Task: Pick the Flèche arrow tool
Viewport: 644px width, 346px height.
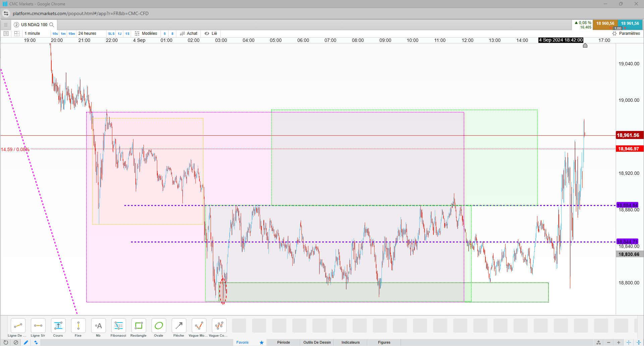Action: tap(179, 326)
